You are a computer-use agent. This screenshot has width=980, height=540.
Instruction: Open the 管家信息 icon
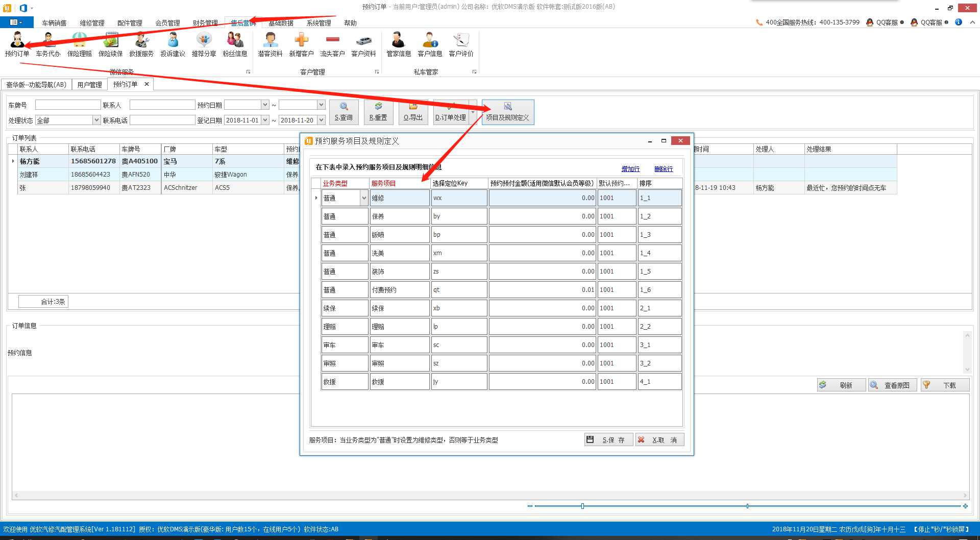(x=399, y=44)
